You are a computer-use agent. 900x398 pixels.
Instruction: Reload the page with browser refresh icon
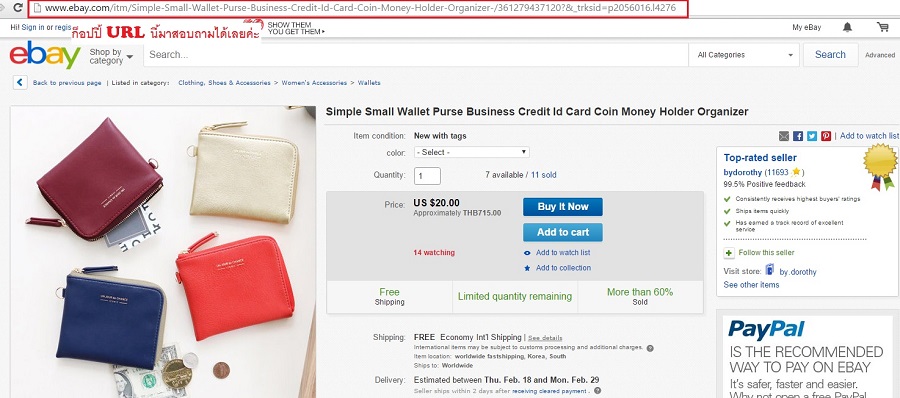coord(18,8)
